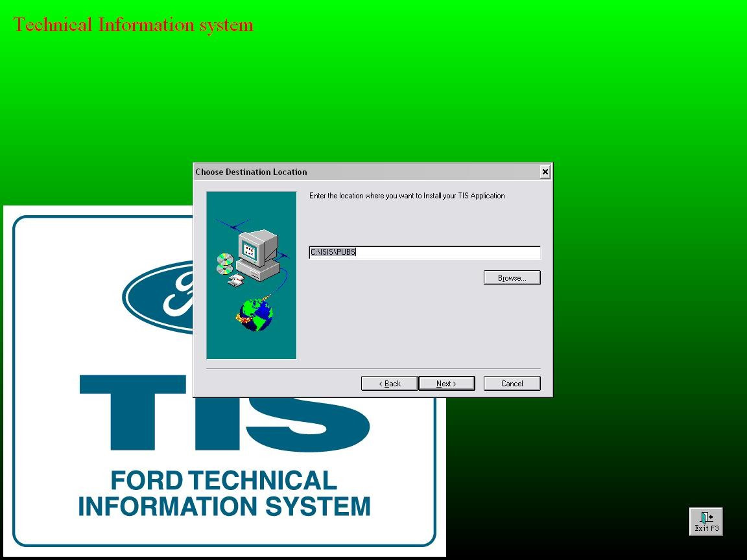Image resolution: width=747 pixels, height=560 pixels.
Task: Close the Choose Destination Location dialog
Action: pos(545,172)
